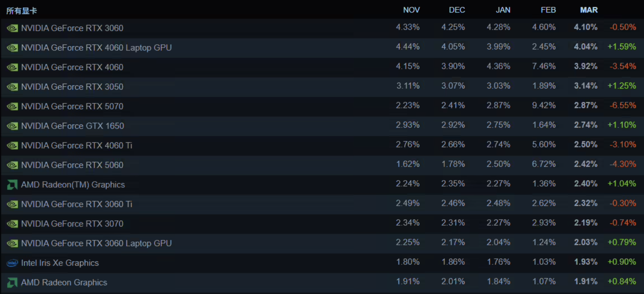
Task: Click the -6.55% change for RTX 5070
Action: pyautogui.click(x=622, y=105)
